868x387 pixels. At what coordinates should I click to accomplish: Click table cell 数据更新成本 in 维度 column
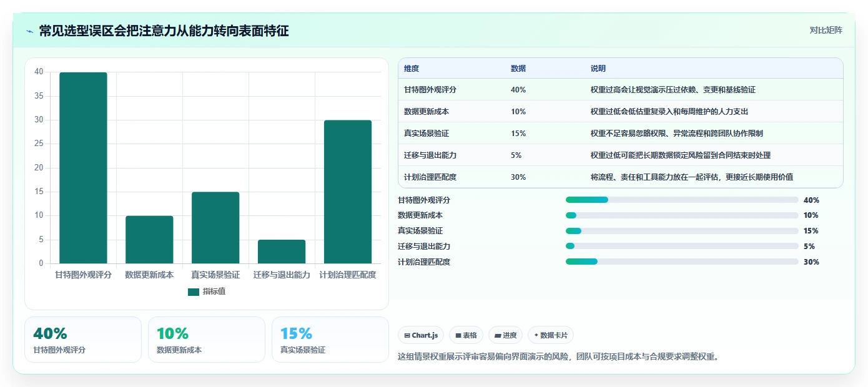(427, 112)
